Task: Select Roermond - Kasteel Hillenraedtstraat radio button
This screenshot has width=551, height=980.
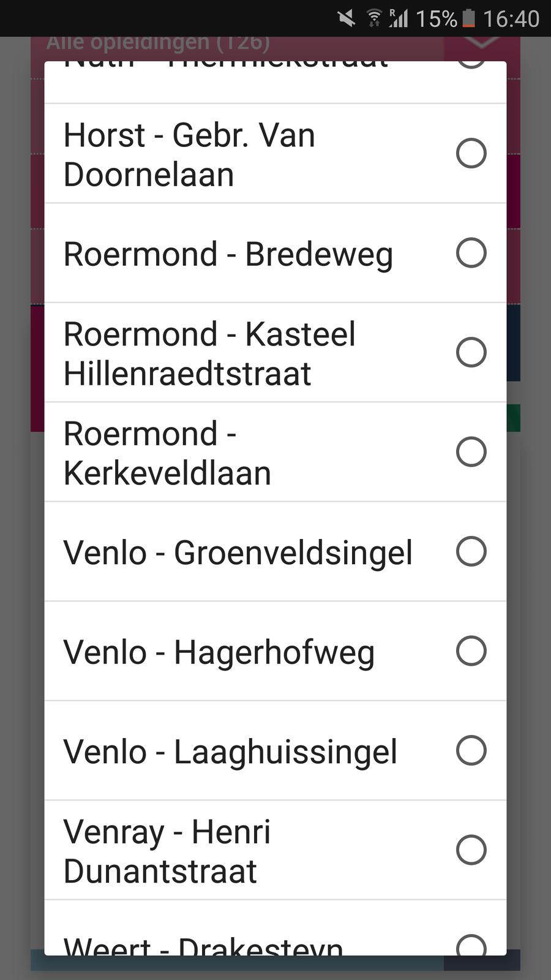Action: pyautogui.click(x=471, y=352)
